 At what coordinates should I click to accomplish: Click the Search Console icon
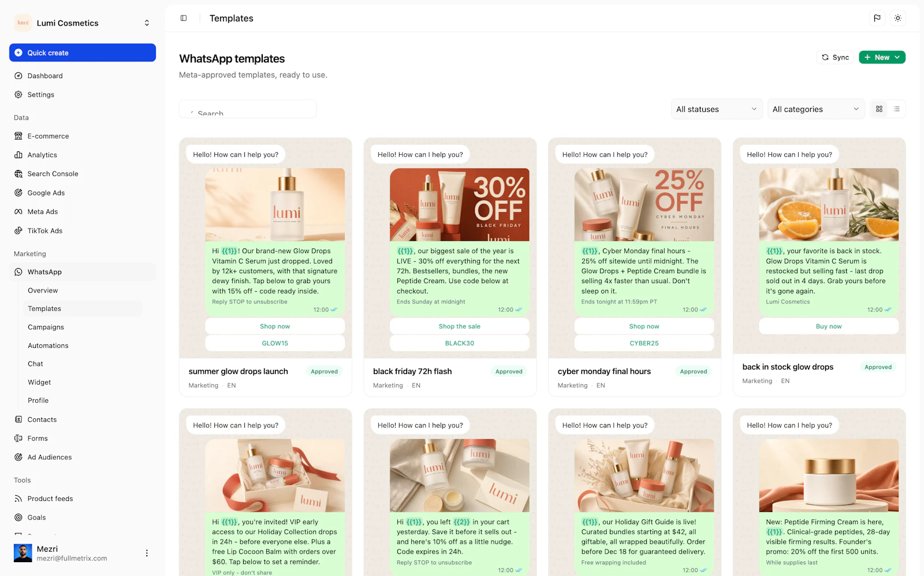click(18, 174)
